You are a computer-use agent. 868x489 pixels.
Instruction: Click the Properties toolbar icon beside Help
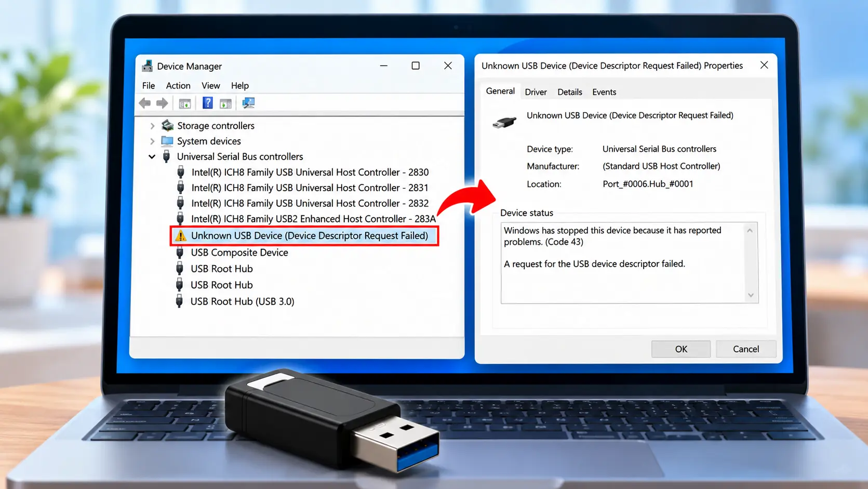(225, 103)
